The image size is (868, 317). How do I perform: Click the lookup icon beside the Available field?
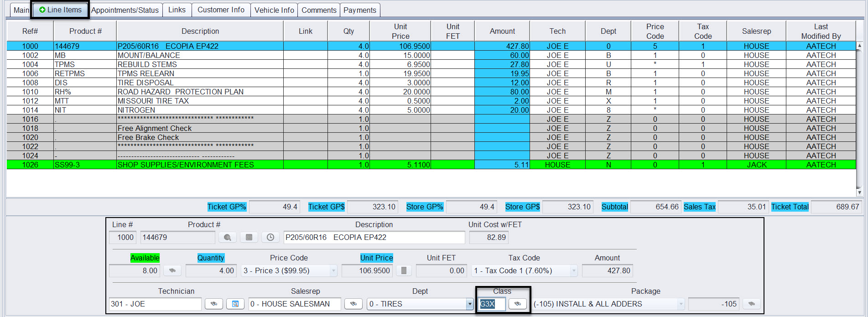click(172, 270)
